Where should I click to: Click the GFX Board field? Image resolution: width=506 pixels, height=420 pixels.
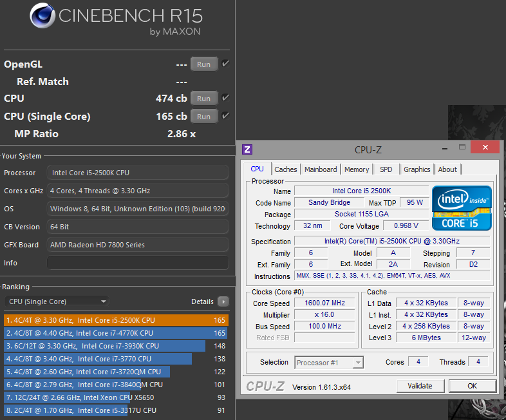pos(138,245)
